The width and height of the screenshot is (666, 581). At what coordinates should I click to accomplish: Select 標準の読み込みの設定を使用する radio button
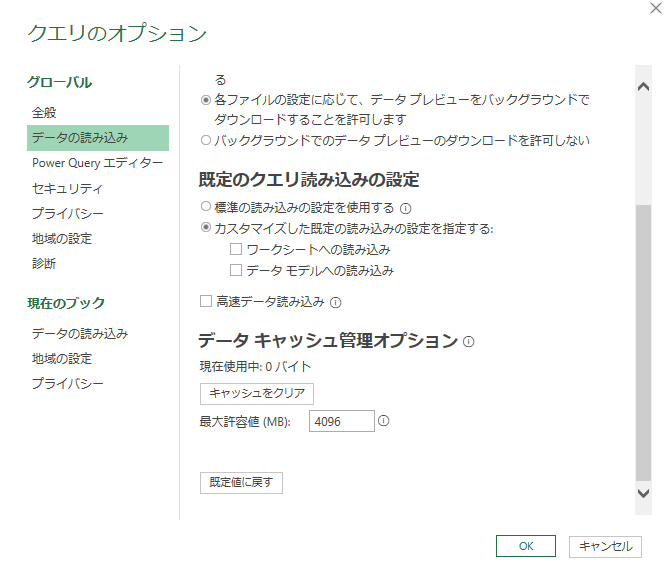[206, 208]
